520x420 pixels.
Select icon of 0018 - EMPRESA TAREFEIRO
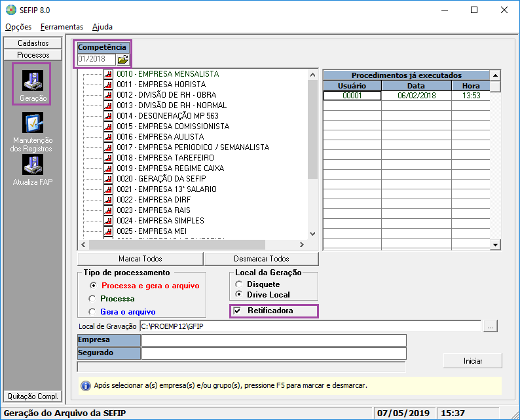(x=108, y=158)
